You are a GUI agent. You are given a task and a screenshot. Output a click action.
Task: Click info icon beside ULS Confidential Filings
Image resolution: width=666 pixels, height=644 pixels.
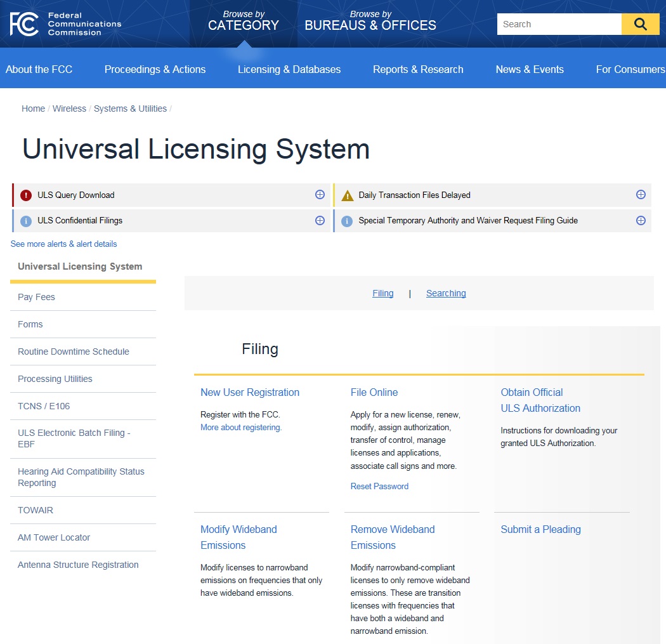(26, 221)
